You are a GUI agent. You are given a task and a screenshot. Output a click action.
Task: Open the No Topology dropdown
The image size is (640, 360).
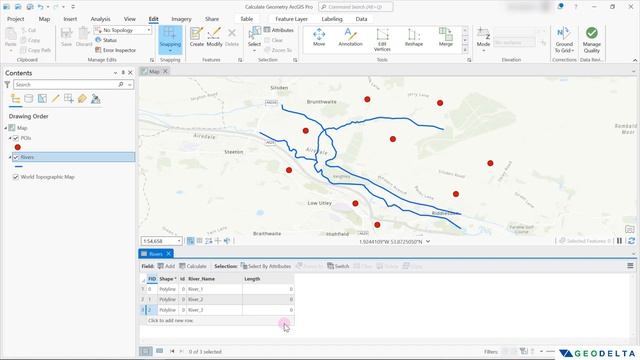coord(149,30)
